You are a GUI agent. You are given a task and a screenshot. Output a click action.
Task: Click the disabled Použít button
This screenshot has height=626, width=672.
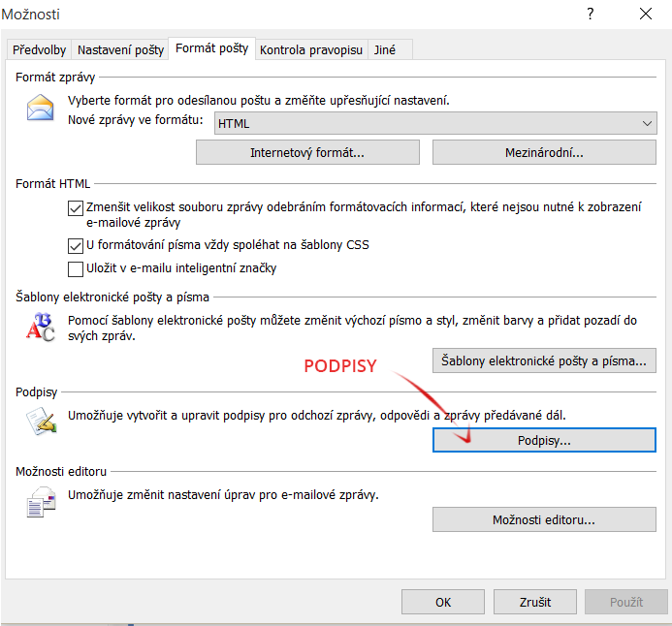click(626, 602)
